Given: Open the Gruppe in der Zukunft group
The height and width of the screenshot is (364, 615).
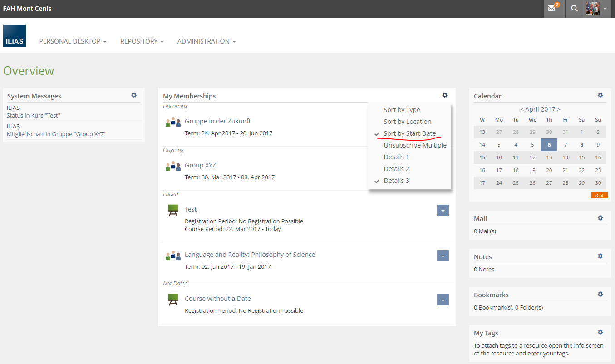Looking at the screenshot, I should coord(217,121).
